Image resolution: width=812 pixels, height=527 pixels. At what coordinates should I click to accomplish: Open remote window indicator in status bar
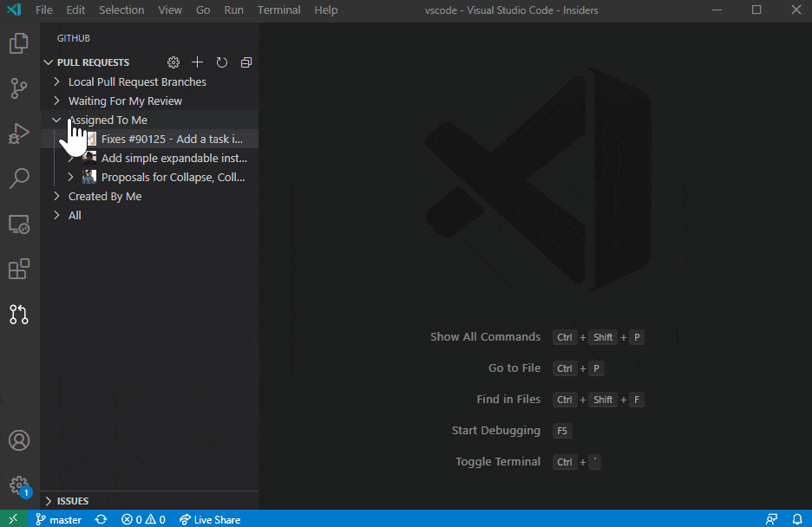pyautogui.click(x=13, y=519)
